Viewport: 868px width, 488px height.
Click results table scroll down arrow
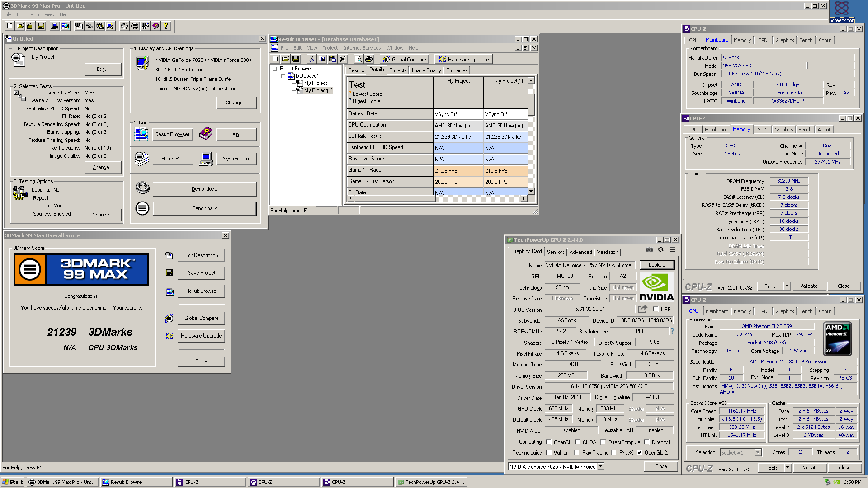pos(531,191)
